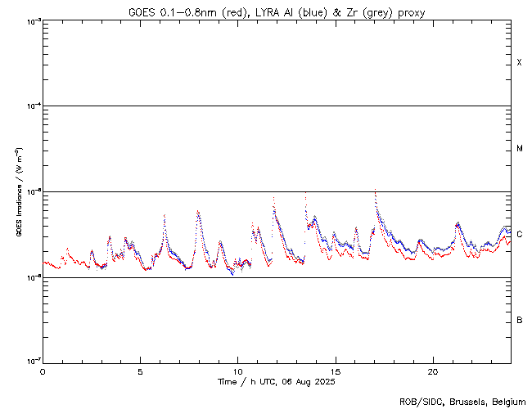Click the flare peak near 17 h
Image resolution: width=532 pixels, height=409 pixels.
[375, 191]
